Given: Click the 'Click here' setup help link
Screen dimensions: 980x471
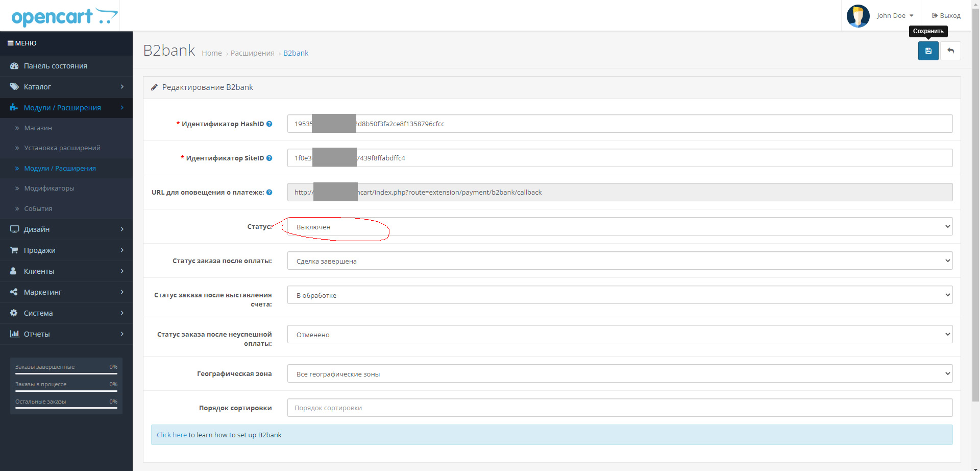Looking at the screenshot, I should coord(171,435).
